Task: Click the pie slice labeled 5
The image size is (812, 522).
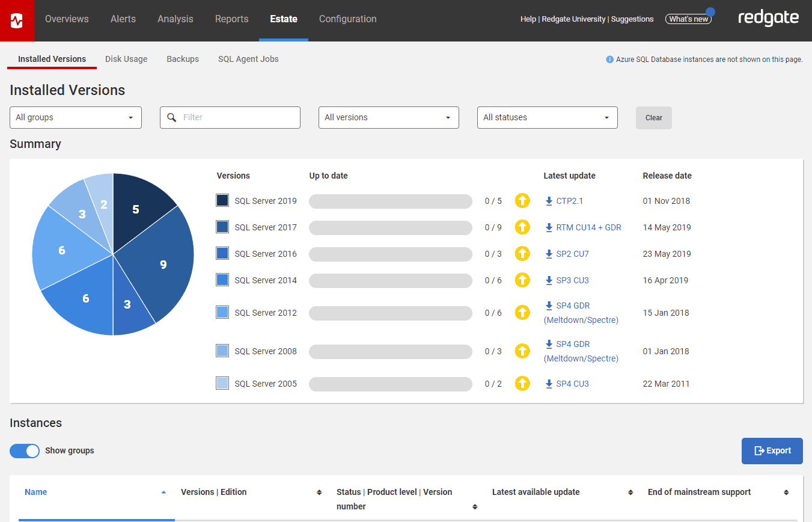Action: point(136,209)
